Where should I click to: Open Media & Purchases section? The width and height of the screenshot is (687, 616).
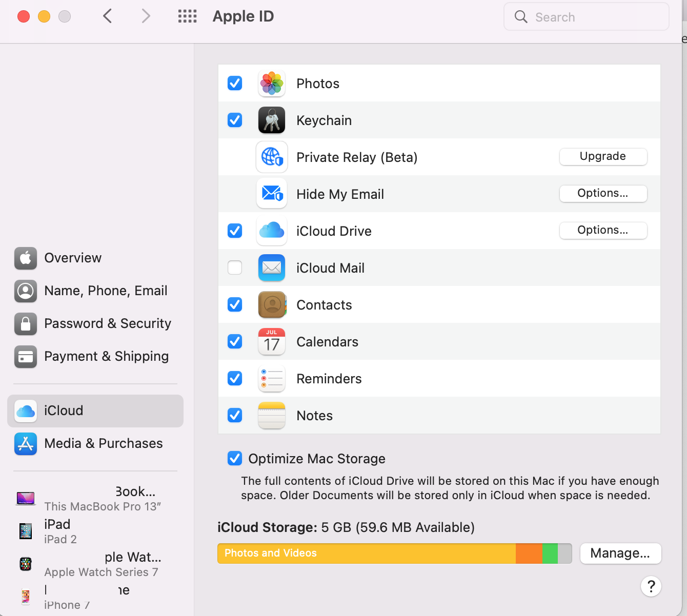pos(95,444)
